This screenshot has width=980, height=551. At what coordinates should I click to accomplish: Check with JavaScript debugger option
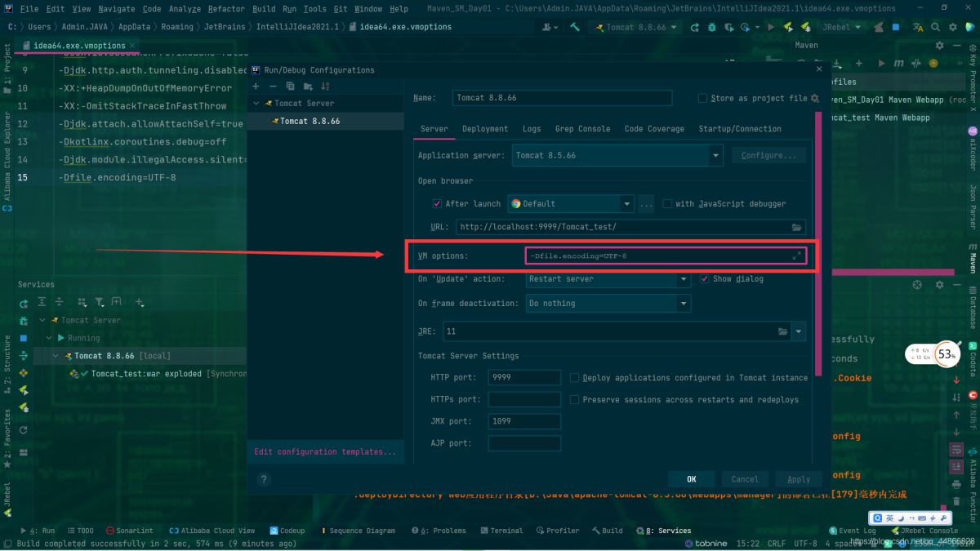click(x=666, y=203)
